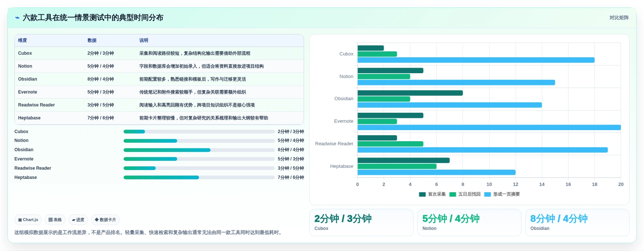The width and height of the screenshot is (644, 251).
Task: Click Evernote's light blue 形成一页摘要 chart bar
Action: [x=489, y=128]
